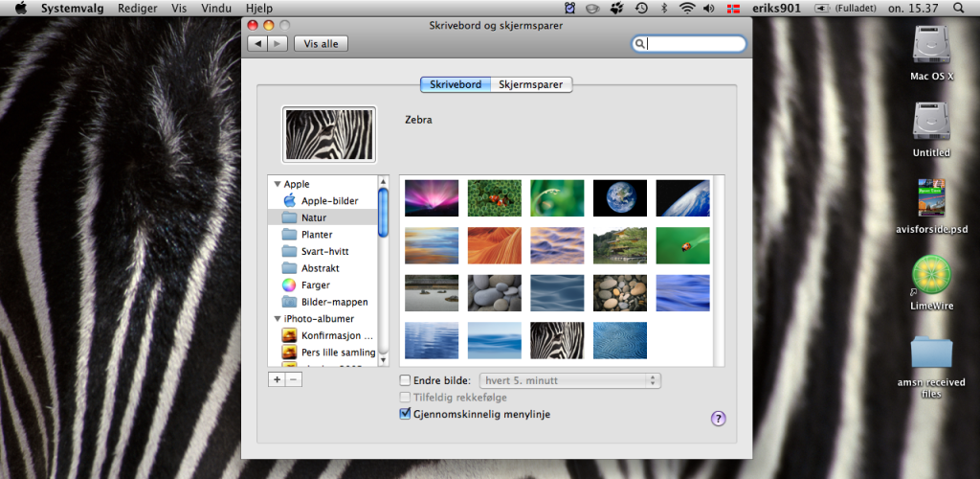Click the Wi-Fi status icon
Image resolution: width=980 pixels, height=479 pixels.
(687, 8)
